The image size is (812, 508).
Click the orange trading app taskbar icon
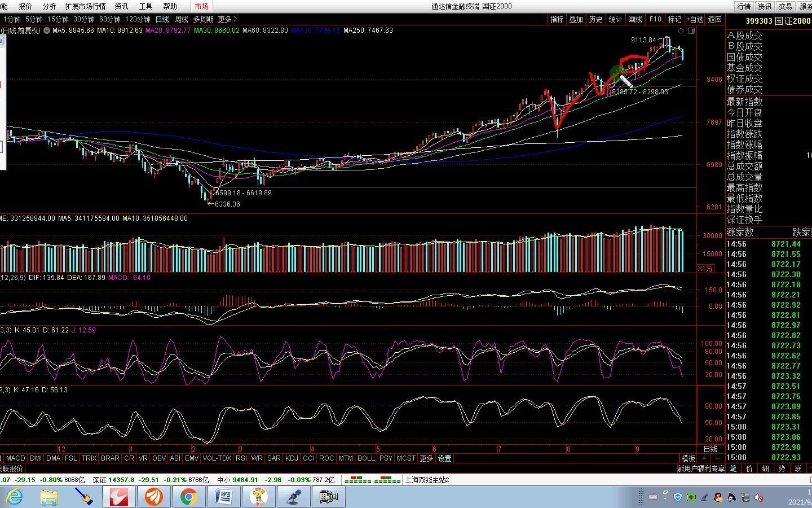(153, 497)
